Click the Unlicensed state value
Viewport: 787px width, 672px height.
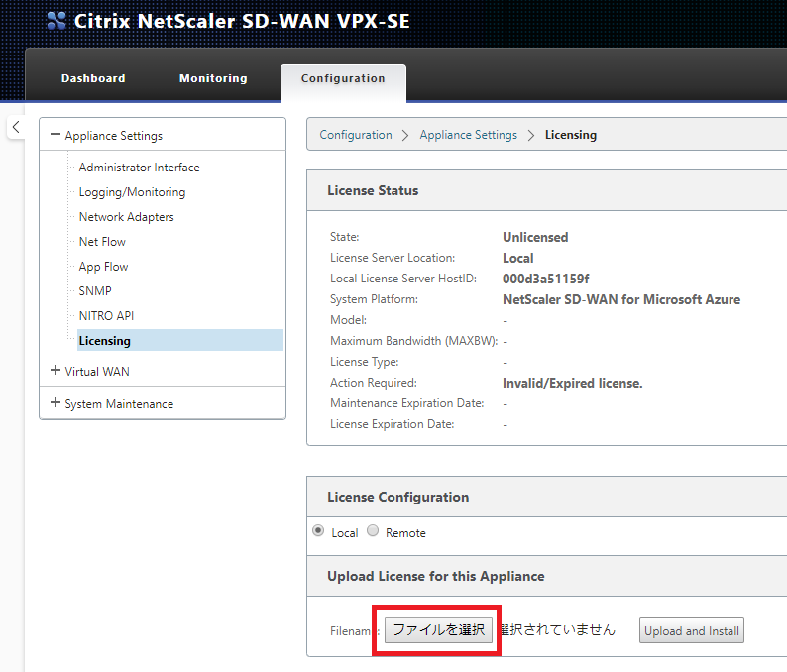[x=535, y=237]
